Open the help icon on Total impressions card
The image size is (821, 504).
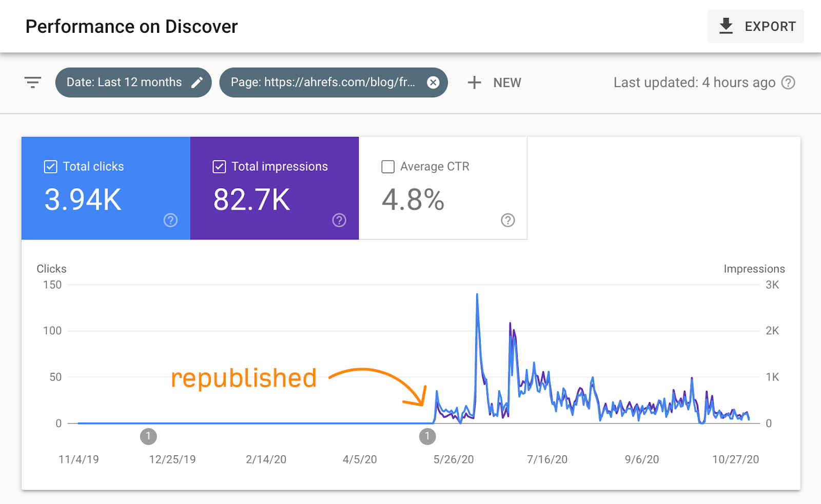tap(339, 220)
